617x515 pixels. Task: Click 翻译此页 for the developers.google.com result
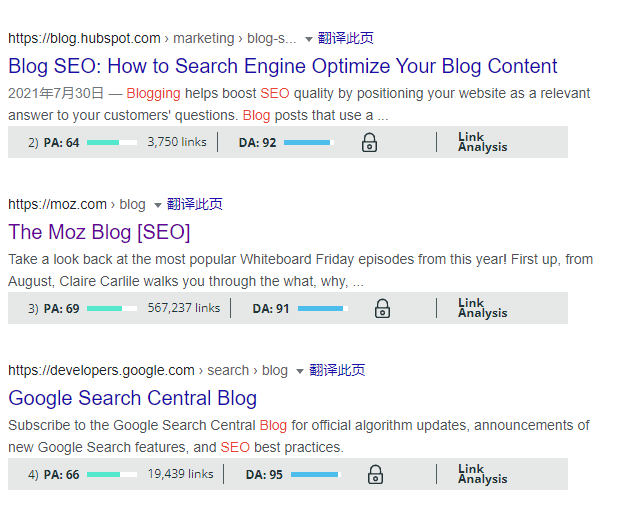[x=337, y=370]
